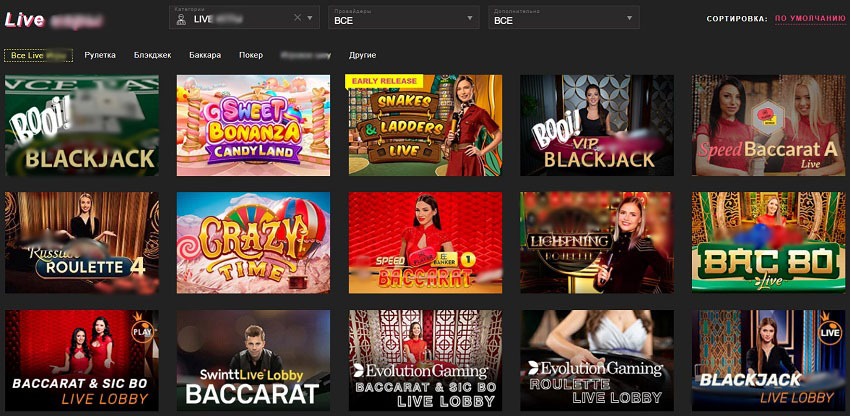
Task: Open the Дополнительно dropdown showing ВСЕ
Action: (x=564, y=17)
